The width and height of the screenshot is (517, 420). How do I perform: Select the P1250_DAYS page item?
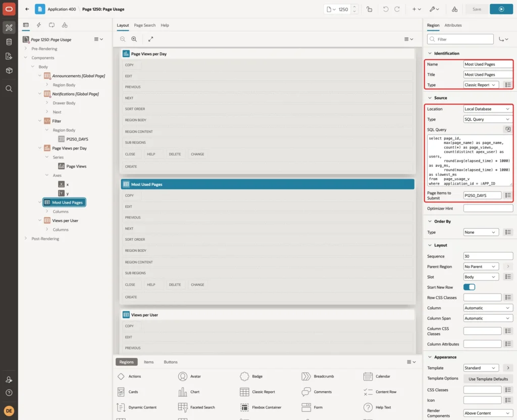pyautogui.click(x=77, y=139)
